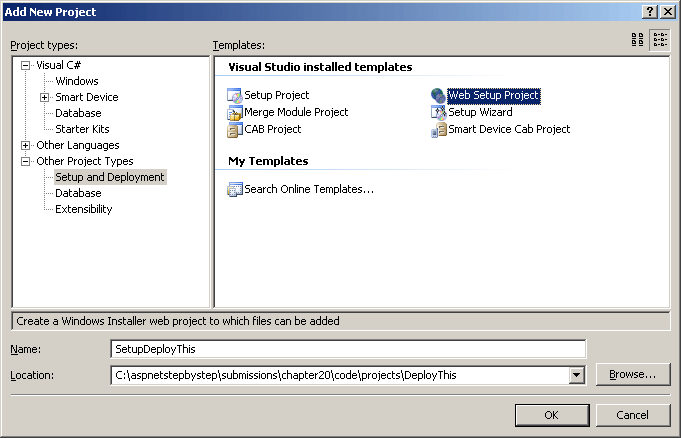Image resolution: width=681 pixels, height=438 pixels.
Task: Choose the CAB Project template icon
Action: 235,129
